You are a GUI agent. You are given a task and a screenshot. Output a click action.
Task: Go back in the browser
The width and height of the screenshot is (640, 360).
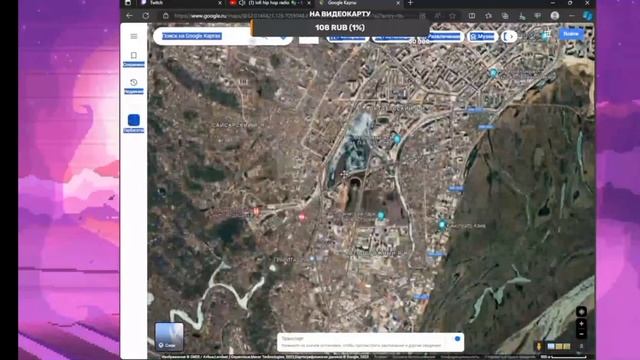pos(129,16)
